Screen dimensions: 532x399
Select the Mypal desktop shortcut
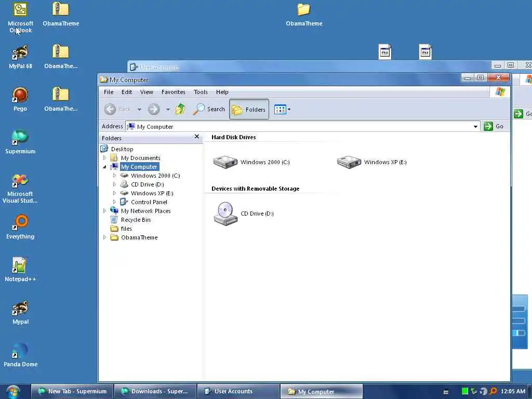(20, 312)
